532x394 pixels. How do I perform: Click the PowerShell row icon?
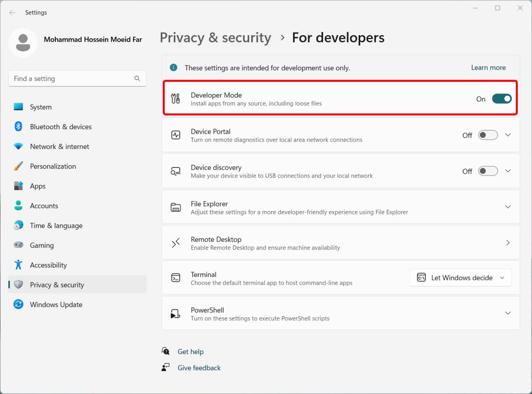click(x=175, y=314)
